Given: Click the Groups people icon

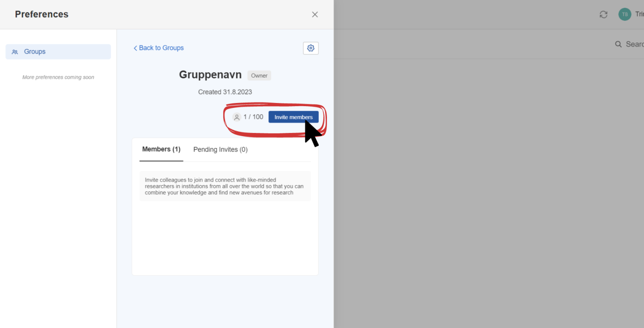Looking at the screenshot, I should [15, 52].
